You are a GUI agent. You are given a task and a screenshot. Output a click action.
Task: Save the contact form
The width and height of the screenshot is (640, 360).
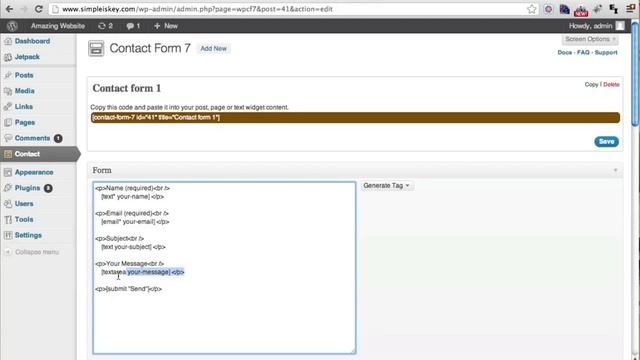[607, 141]
